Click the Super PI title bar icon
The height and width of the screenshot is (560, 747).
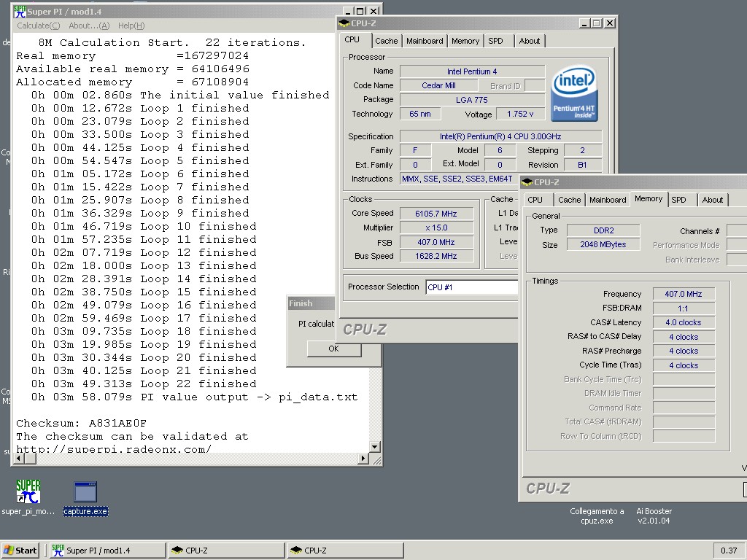pos(20,12)
